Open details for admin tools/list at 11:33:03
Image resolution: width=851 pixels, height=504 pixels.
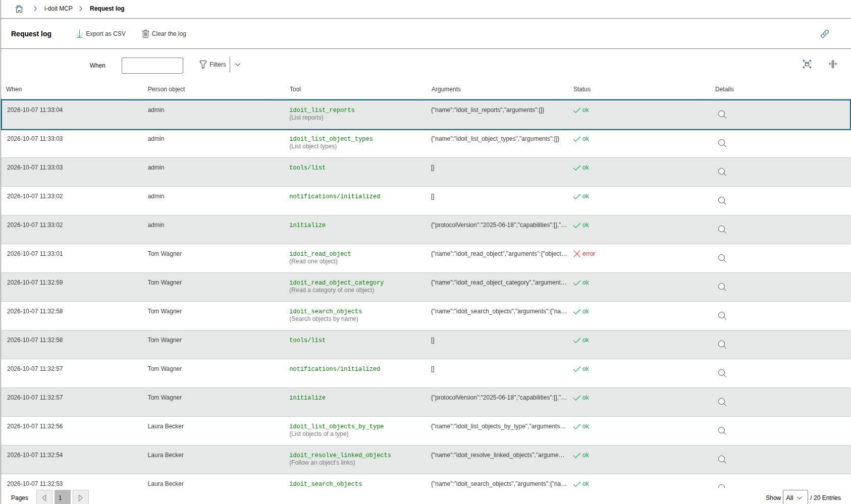coord(722,172)
